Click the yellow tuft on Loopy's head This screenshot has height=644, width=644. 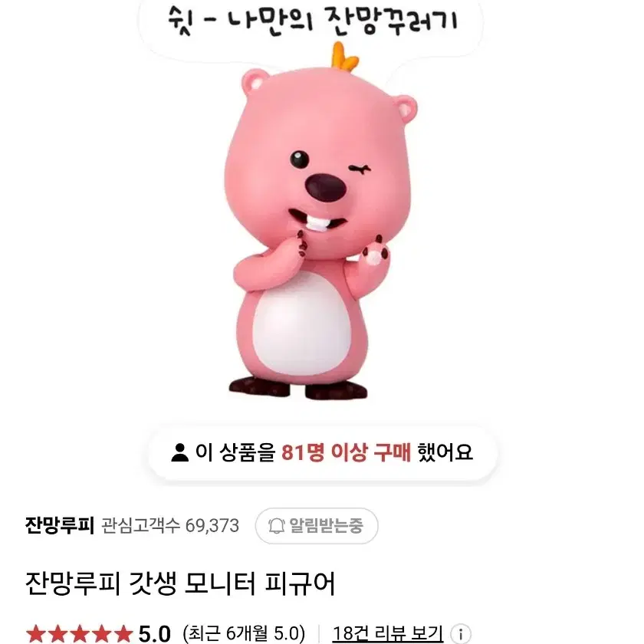[x=343, y=57]
